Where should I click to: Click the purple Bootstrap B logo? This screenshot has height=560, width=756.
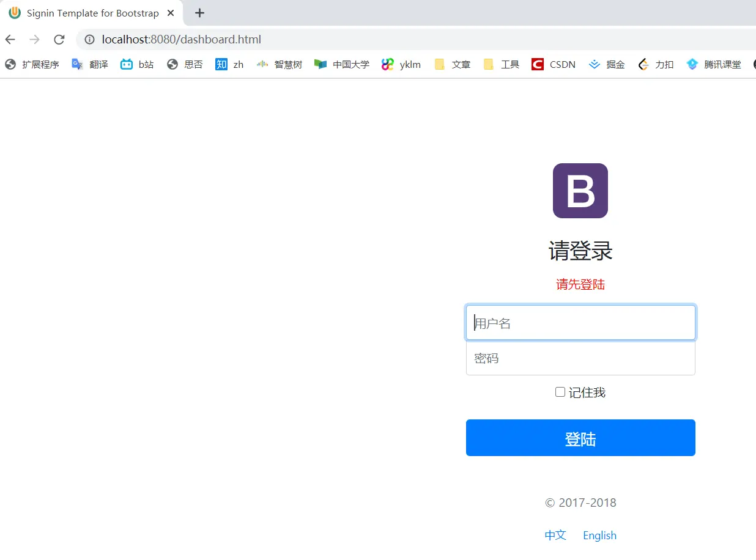point(580,191)
